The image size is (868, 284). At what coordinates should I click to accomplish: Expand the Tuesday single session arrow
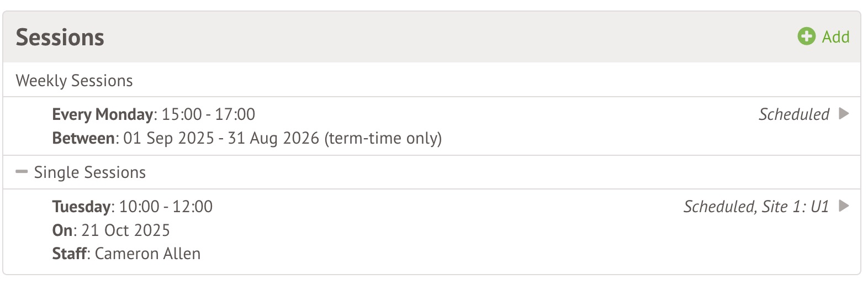click(x=844, y=206)
